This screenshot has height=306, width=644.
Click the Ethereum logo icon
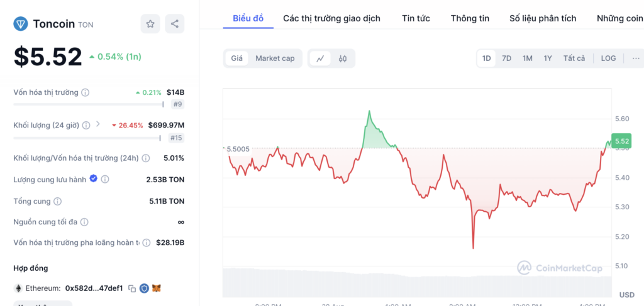coord(18,288)
